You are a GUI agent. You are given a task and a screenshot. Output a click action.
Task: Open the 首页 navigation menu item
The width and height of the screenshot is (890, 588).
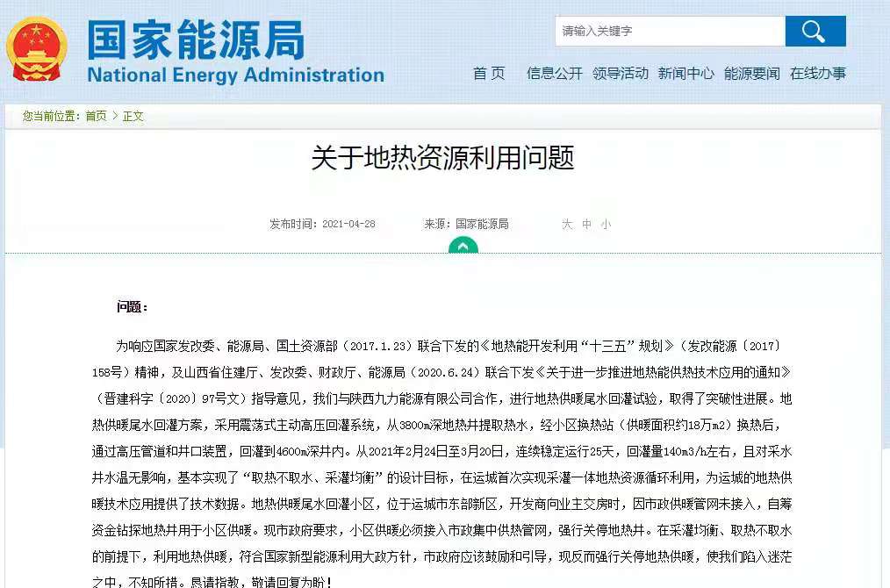coord(489,74)
